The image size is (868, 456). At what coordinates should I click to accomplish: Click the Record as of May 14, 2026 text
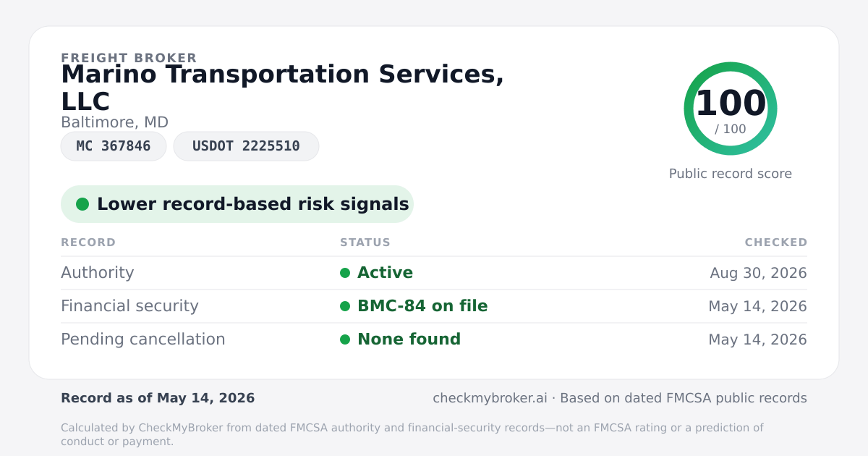[158, 398]
